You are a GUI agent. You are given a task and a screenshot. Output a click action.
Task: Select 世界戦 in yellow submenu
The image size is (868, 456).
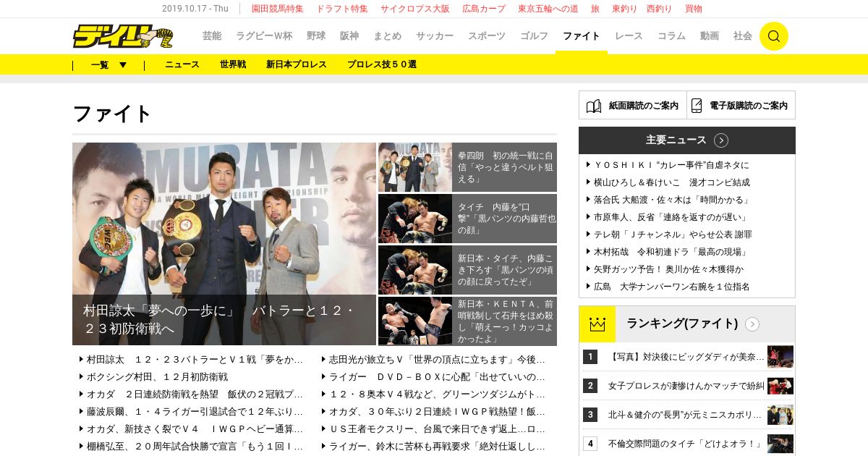click(x=233, y=64)
